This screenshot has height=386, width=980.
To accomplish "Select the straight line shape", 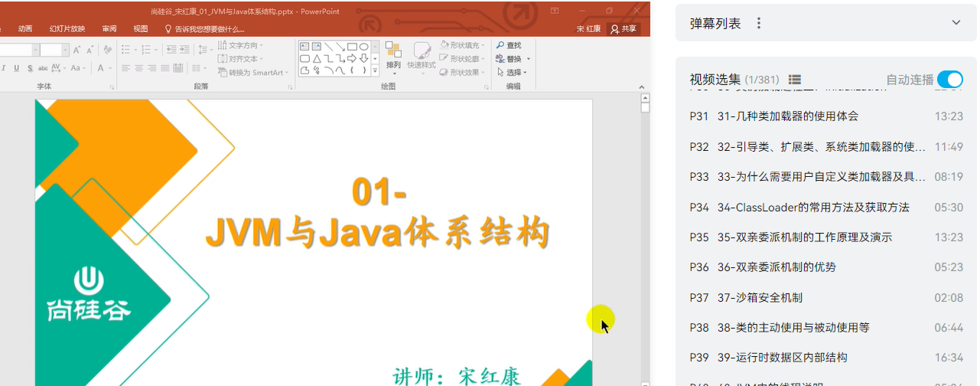I will click(x=328, y=47).
